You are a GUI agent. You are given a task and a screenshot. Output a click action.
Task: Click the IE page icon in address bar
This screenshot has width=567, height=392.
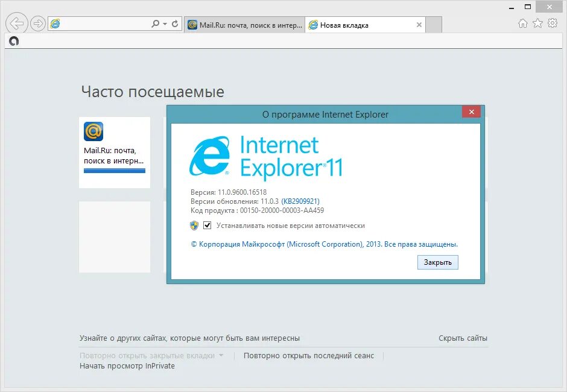point(55,24)
